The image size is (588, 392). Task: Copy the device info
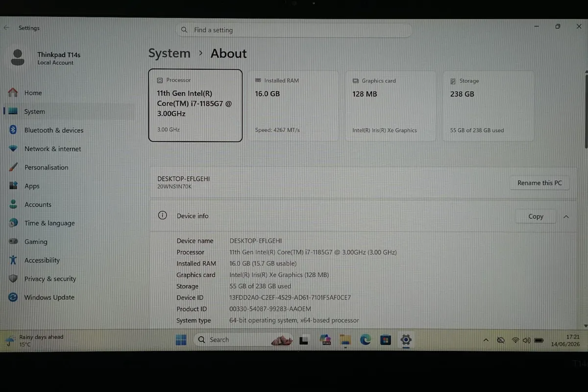tap(536, 216)
